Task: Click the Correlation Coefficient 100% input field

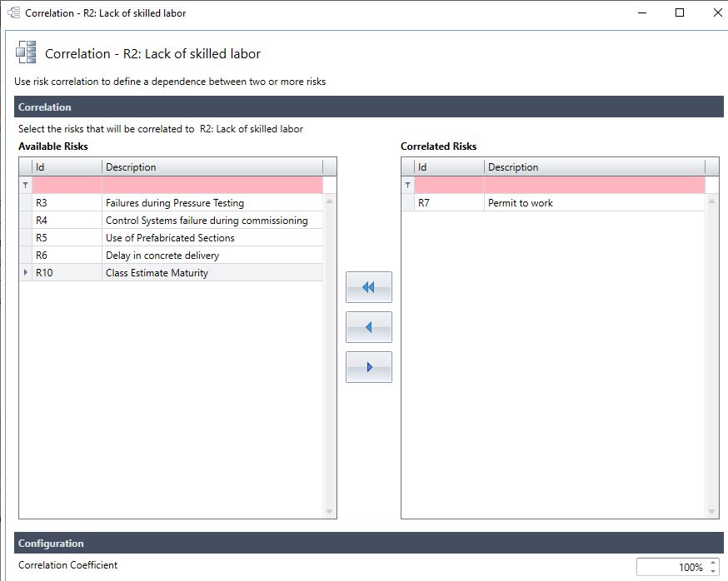Action: [671, 567]
